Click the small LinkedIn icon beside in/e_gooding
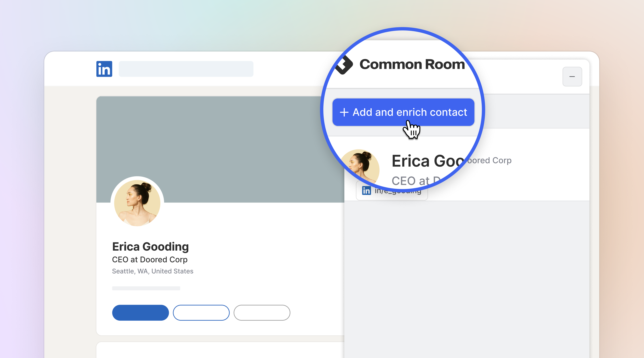Image resolution: width=644 pixels, height=358 pixels. pyautogui.click(x=366, y=191)
